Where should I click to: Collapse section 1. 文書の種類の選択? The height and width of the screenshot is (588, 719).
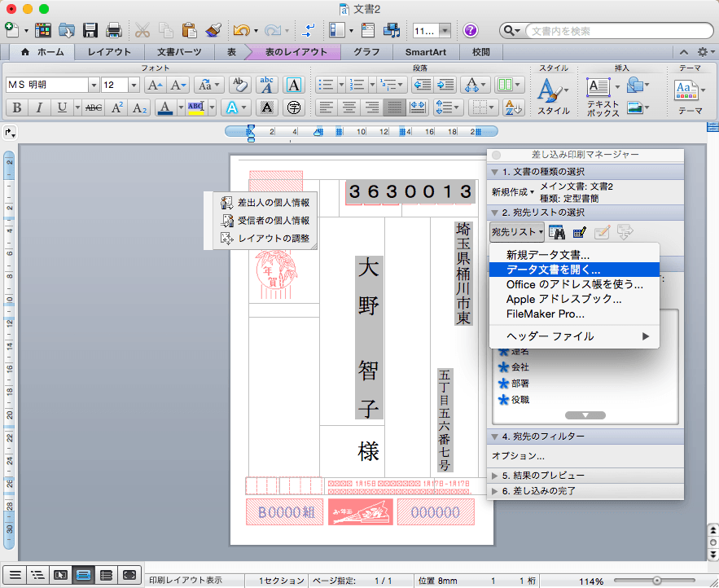495,172
